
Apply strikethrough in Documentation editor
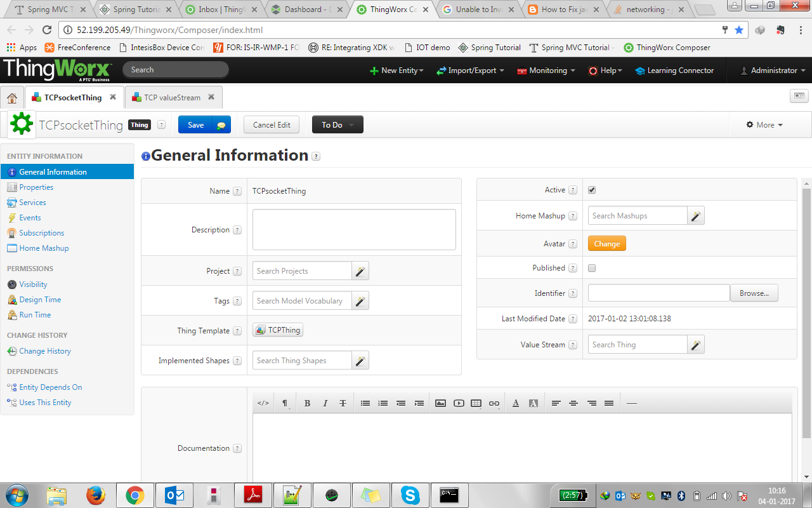(x=343, y=403)
